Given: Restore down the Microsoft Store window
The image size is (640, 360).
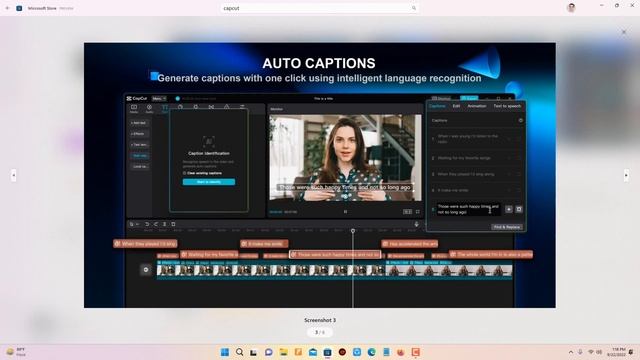Looking at the screenshot, I should [x=617, y=6].
